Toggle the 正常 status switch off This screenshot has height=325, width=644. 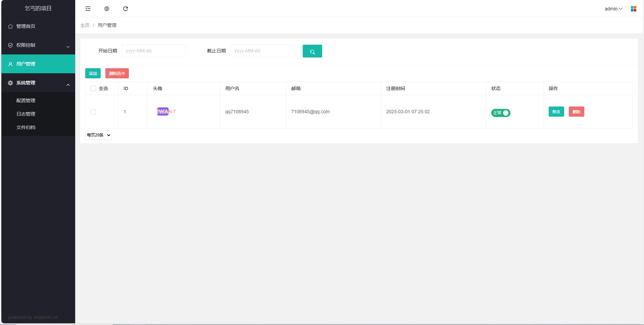[x=500, y=113]
